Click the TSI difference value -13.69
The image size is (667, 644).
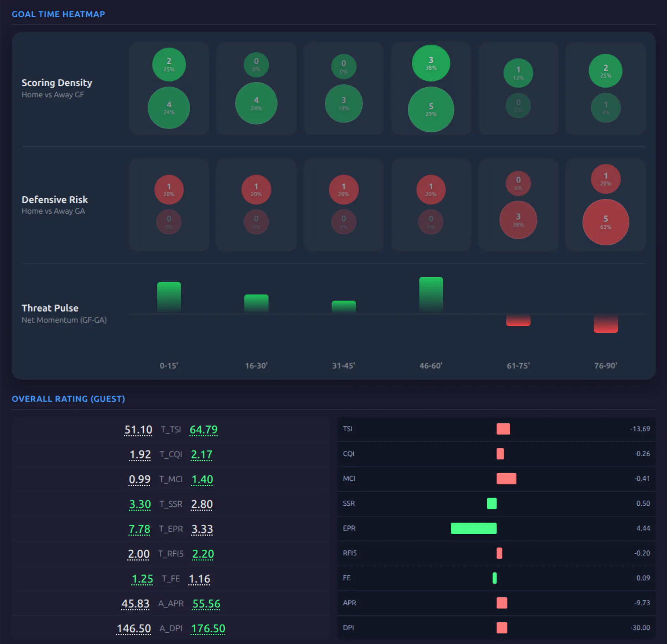pos(640,429)
